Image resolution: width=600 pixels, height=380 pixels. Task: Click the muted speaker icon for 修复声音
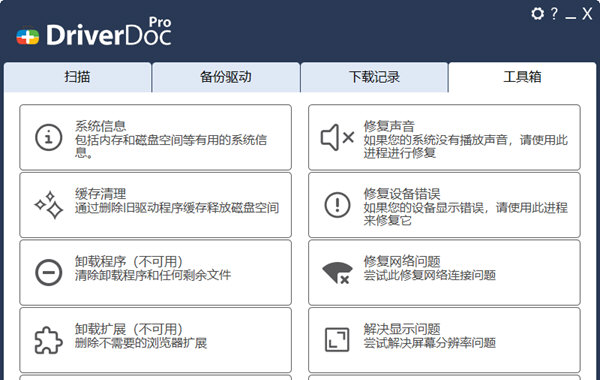(337, 137)
